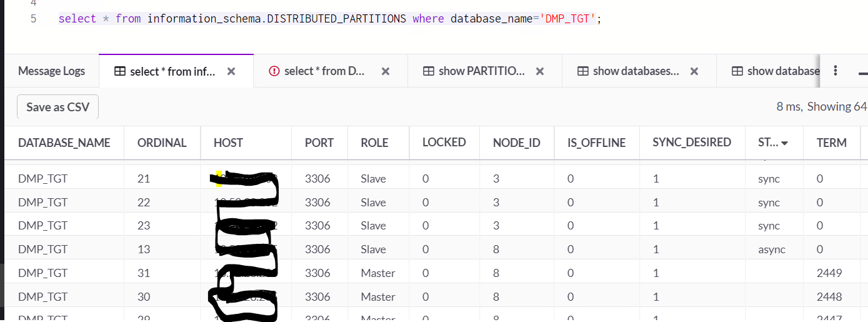The height and width of the screenshot is (322, 868).
Task: Open the three-dot more tabs menu
Action: 836,71
